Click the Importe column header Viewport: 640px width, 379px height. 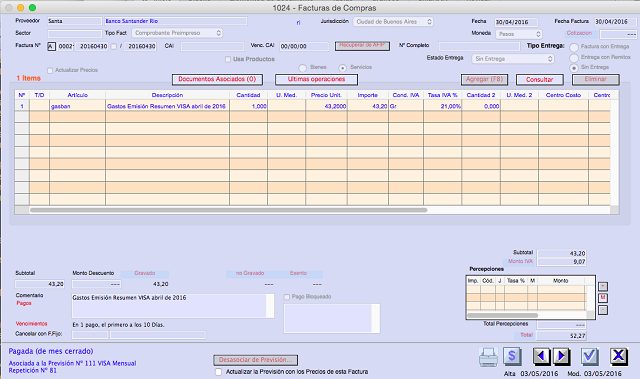[368, 95]
